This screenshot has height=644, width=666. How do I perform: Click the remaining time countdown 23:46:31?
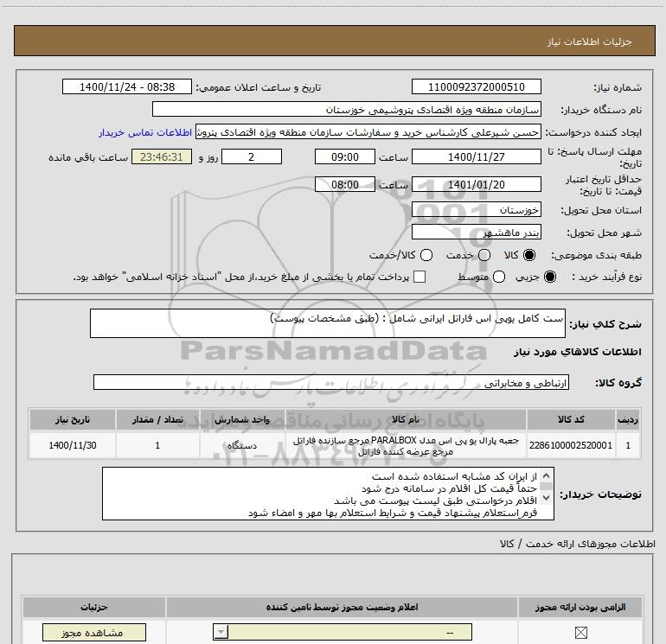(x=162, y=156)
